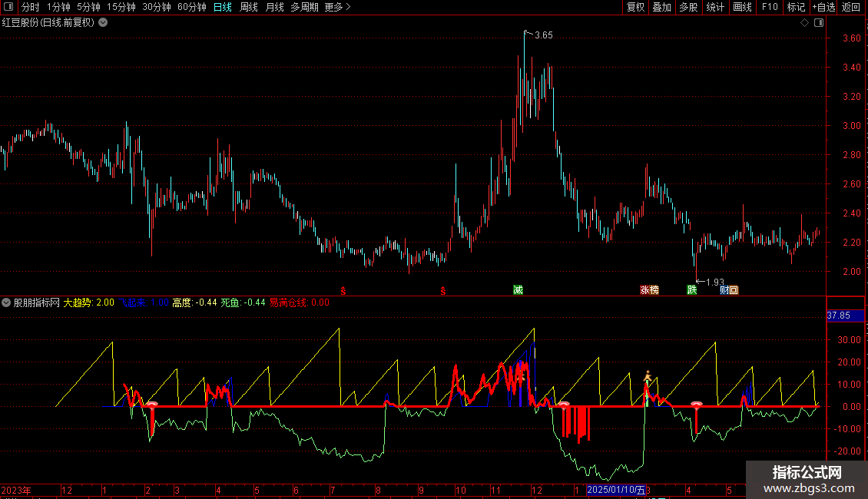This screenshot has height=499, width=868.
Task: Click the 3.65 high price label
Action: tap(544, 35)
